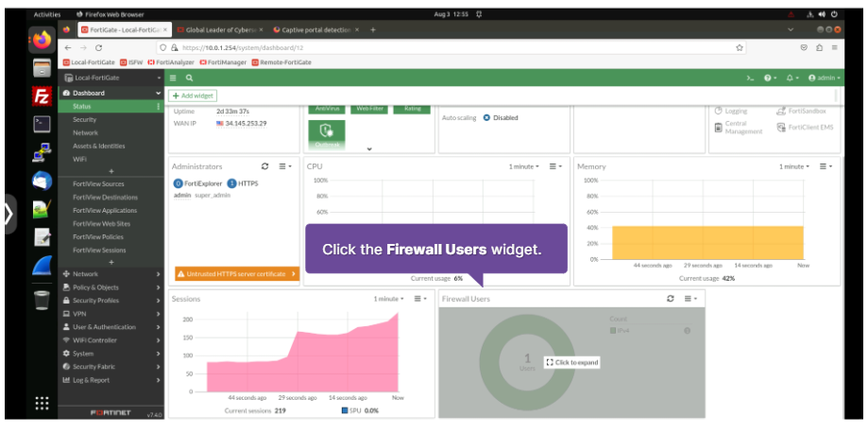Open the Memory widget options menu

pyautogui.click(x=825, y=166)
